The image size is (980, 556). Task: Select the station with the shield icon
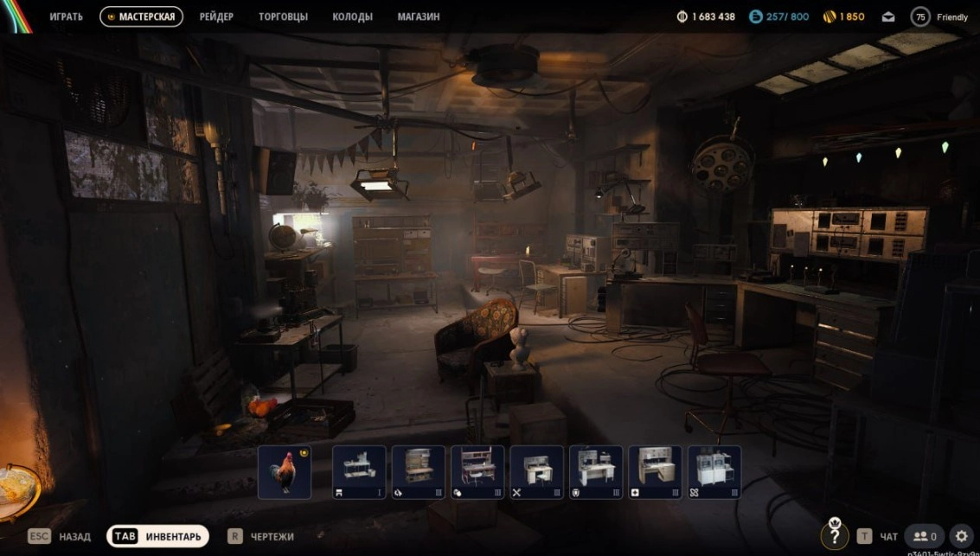point(596,471)
